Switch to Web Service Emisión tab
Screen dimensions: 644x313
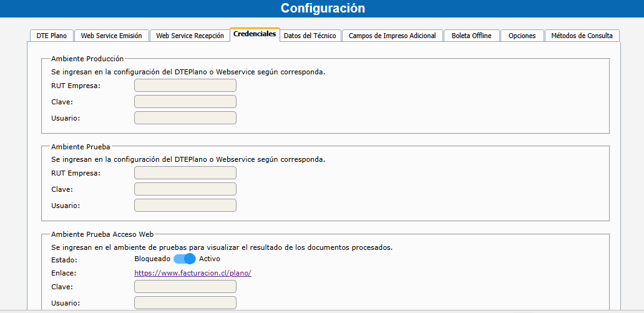coord(111,36)
